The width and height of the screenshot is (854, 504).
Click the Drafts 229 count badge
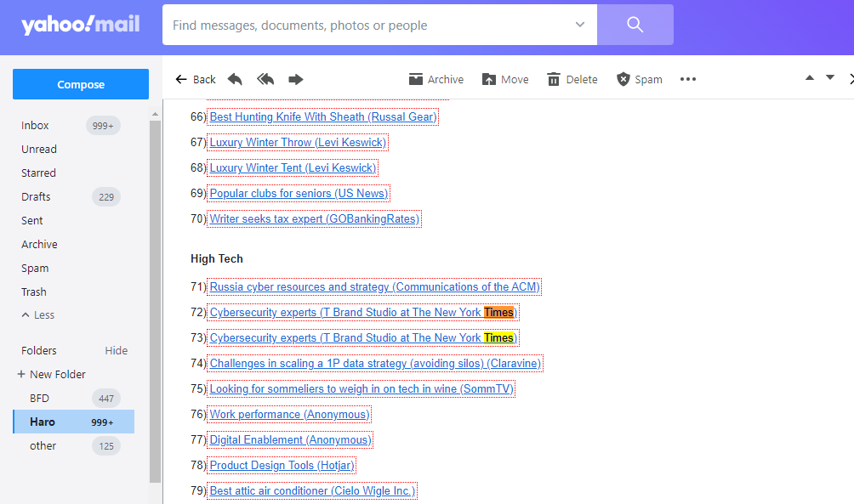[x=106, y=197]
